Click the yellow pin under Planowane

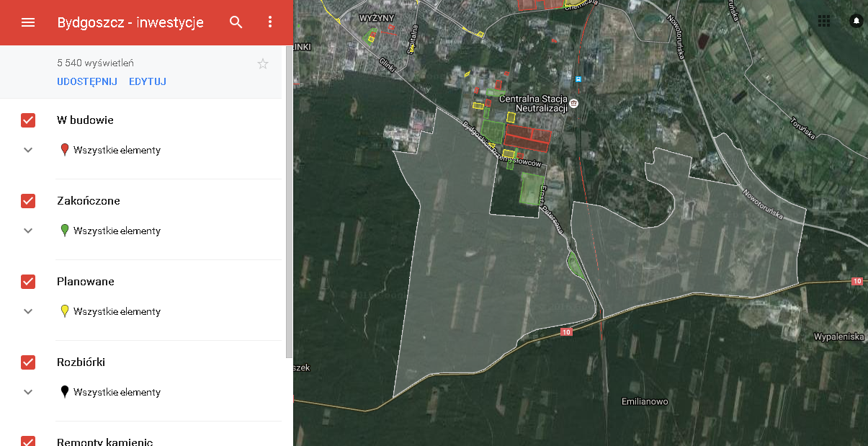tap(65, 311)
